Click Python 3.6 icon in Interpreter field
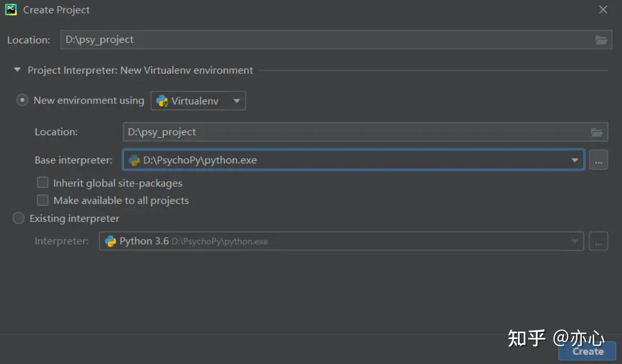The height and width of the screenshot is (364, 622). pos(110,241)
